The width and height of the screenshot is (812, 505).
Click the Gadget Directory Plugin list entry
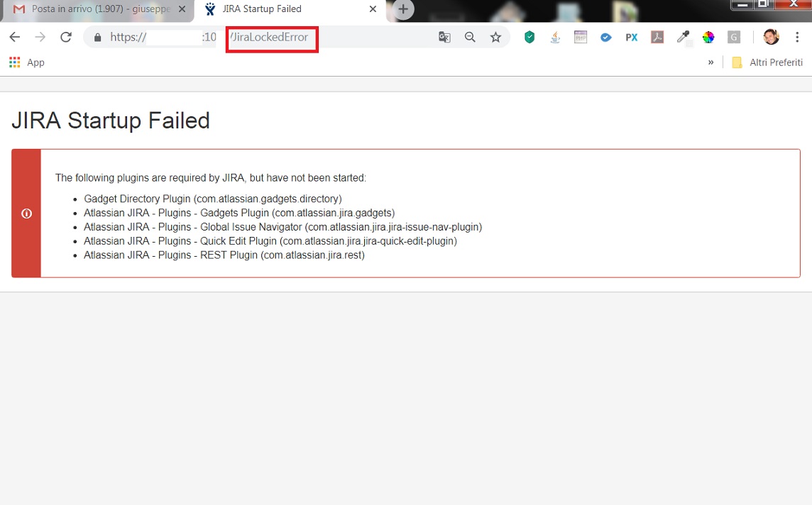(x=213, y=199)
